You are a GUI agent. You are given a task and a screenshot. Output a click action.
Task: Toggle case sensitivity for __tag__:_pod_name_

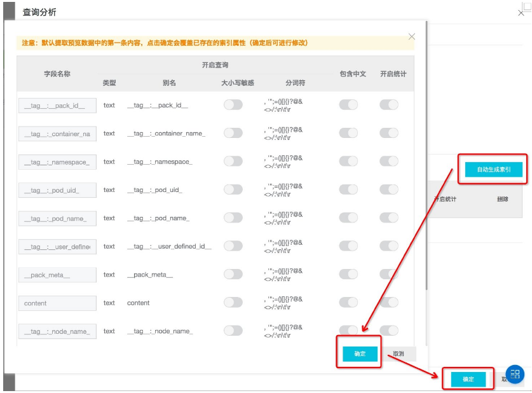coord(233,217)
